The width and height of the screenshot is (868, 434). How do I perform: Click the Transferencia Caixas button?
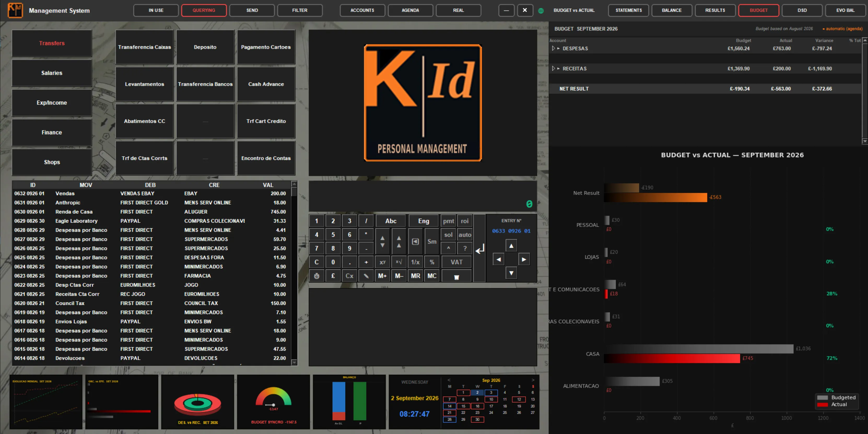point(145,47)
